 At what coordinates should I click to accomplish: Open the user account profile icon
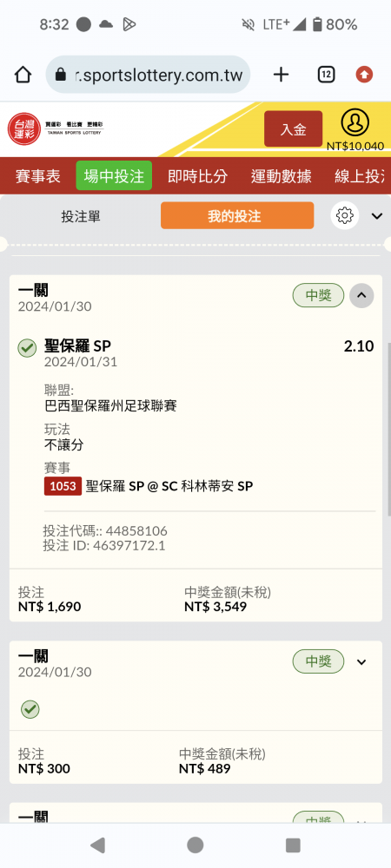click(355, 123)
